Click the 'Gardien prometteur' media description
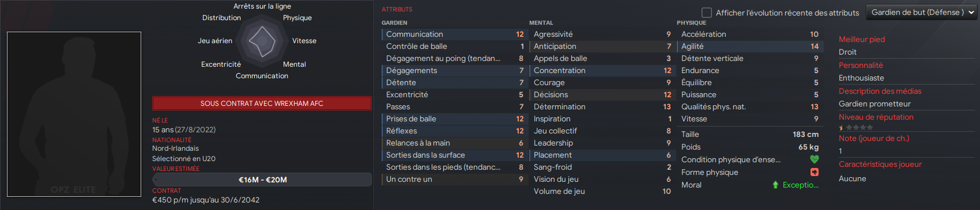 point(875,104)
